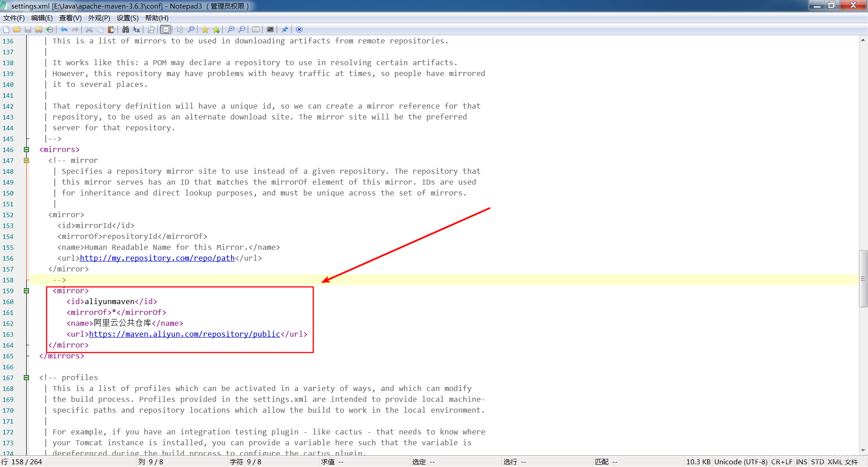Open the 查看(V) menu

coord(71,18)
